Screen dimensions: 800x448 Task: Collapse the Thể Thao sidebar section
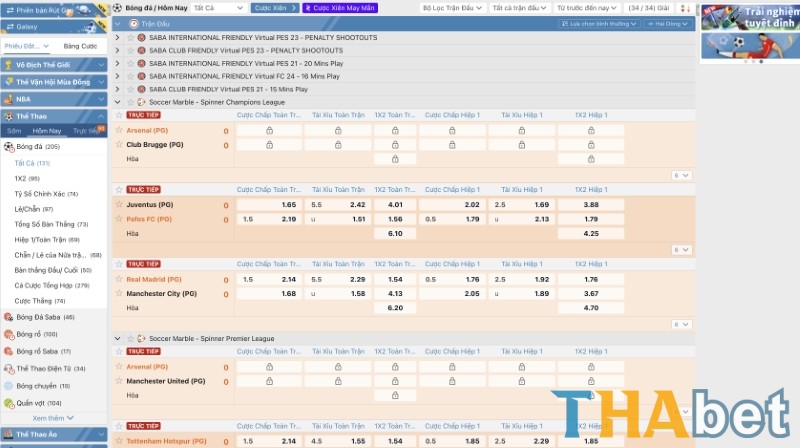[54, 116]
